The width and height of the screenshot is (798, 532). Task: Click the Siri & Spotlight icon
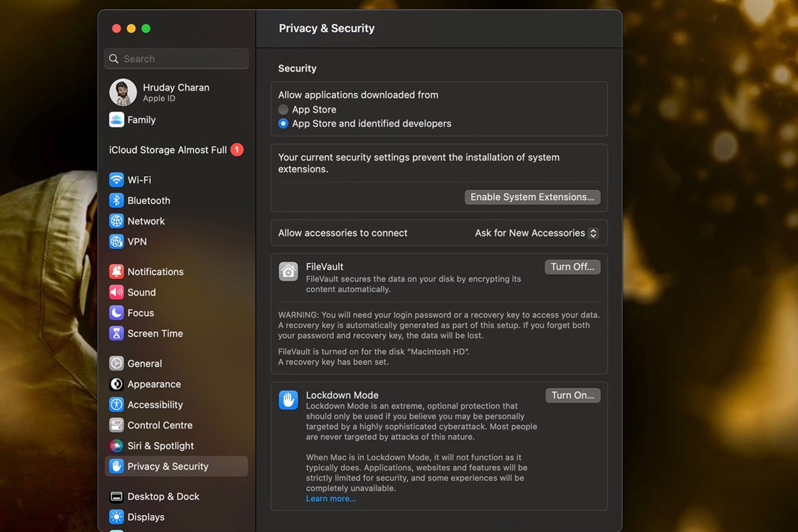[x=116, y=446]
